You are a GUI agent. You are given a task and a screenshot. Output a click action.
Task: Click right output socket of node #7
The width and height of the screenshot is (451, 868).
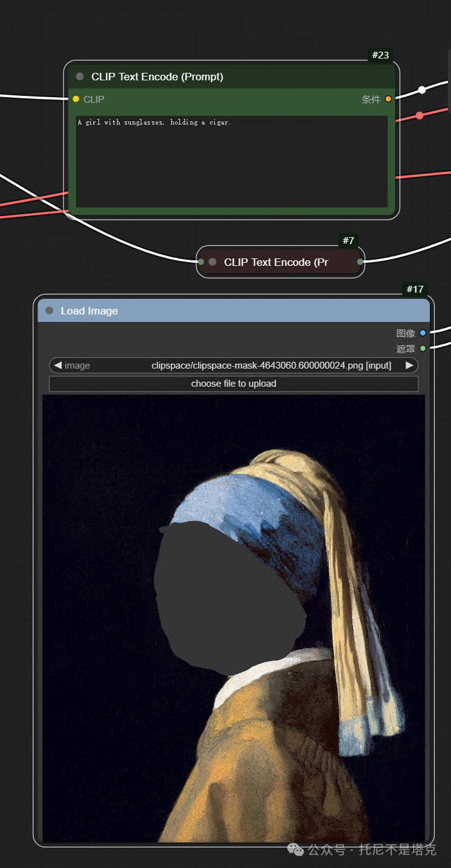pyautogui.click(x=360, y=262)
